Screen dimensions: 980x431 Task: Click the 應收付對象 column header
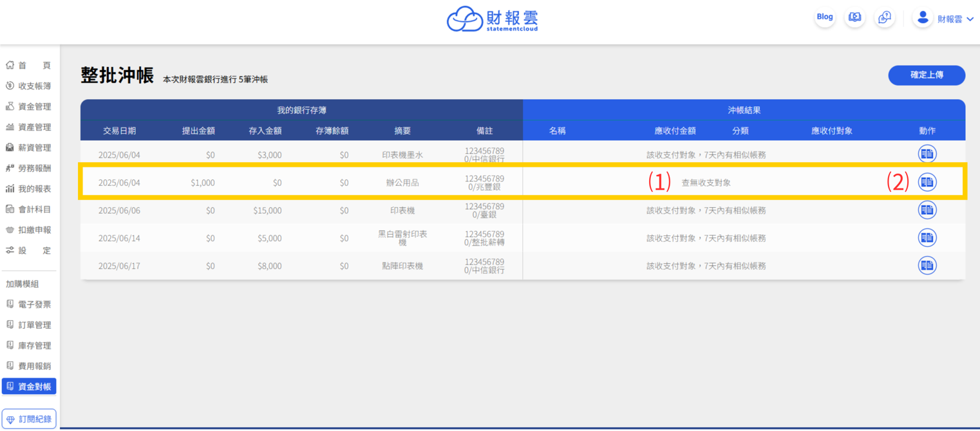(x=832, y=131)
